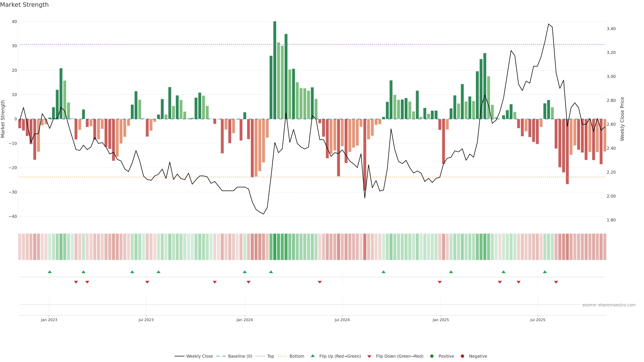The height and width of the screenshot is (362, 644).
Task: Click green flip-up marker at Jan 2024
Action: coord(245,272)
